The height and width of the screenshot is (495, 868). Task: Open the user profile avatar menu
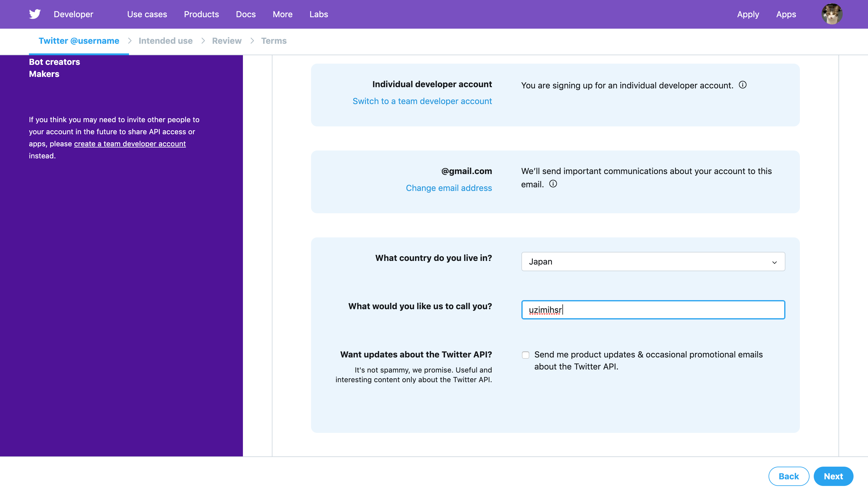[832, 14]
